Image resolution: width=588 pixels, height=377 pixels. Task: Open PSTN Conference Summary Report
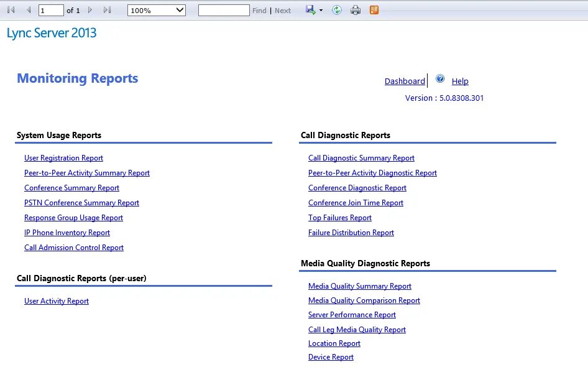(x=82, y=203)
